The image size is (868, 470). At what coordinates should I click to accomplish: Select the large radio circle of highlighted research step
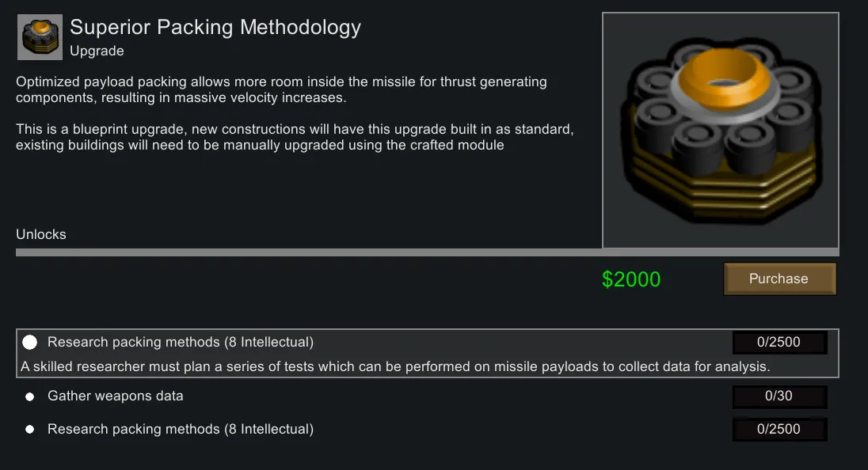point(30,343)
